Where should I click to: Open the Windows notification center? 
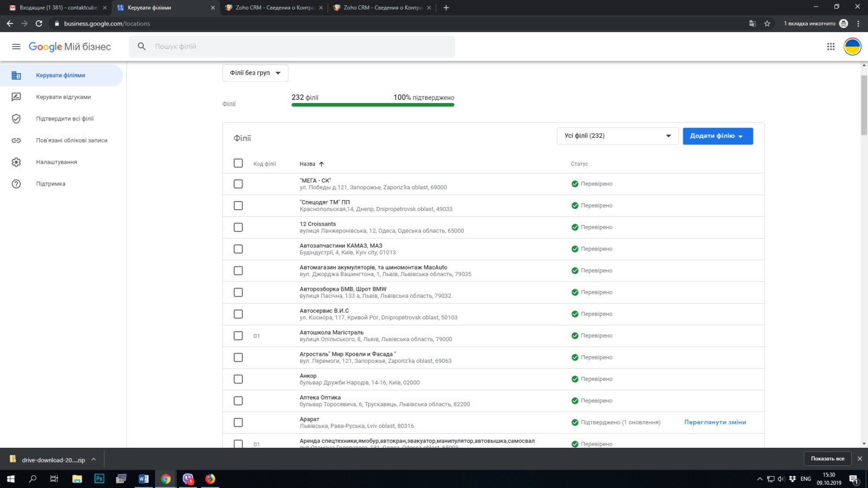click(854, 479)
